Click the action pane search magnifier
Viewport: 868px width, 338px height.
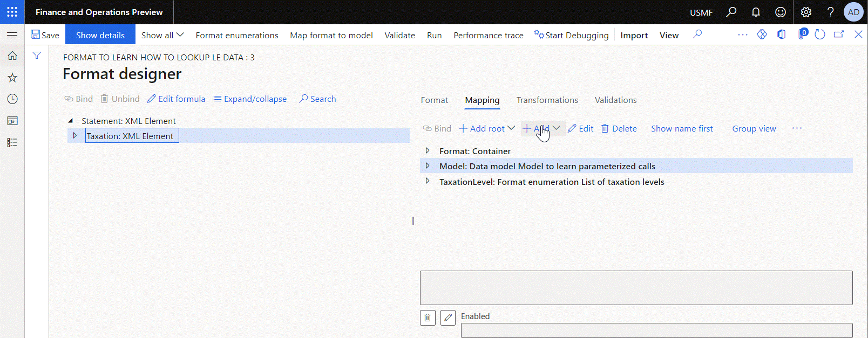697,35
